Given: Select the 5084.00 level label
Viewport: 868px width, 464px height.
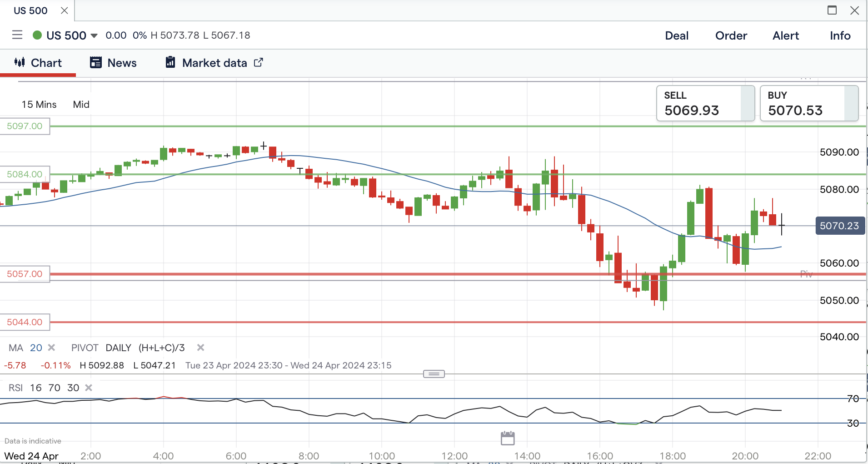Looking at the screenshot, I should click(x=25, y=174).
